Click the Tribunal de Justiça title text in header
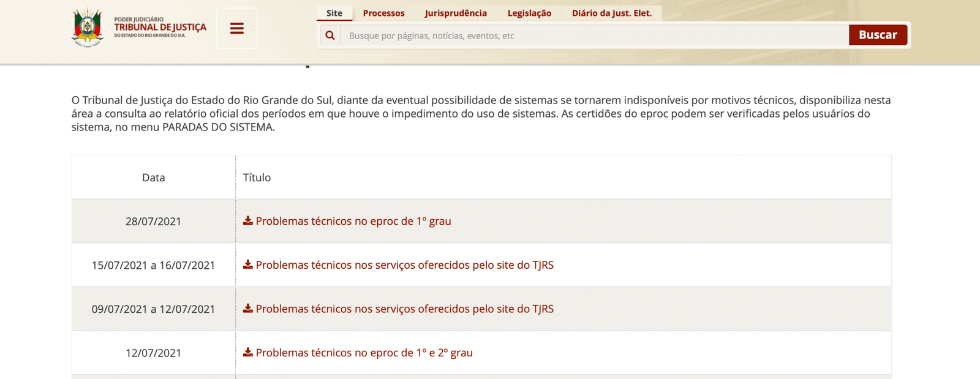This screenshot has height=379, width=980. pyautogui.click(x=160, y=28)
